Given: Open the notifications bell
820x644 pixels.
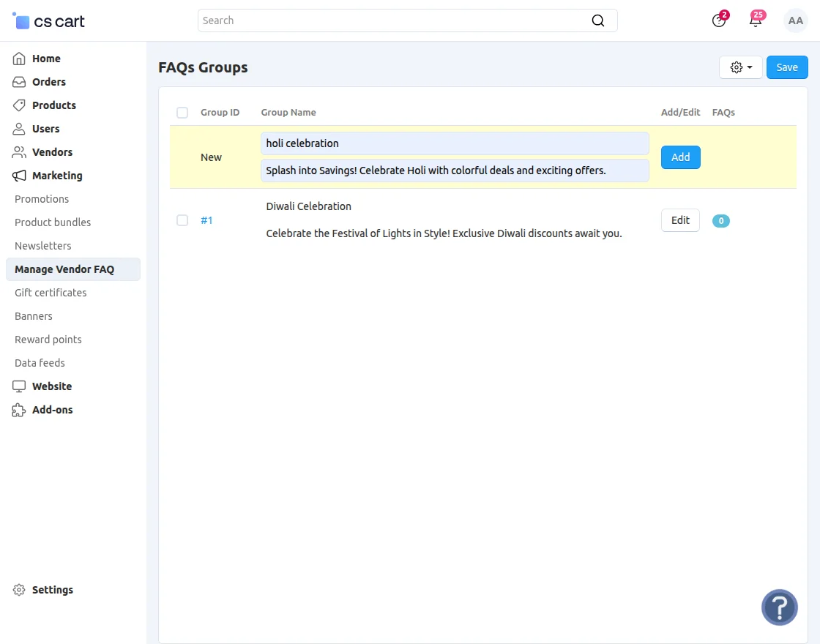Looking at the screenshot, I should [756, 20].
